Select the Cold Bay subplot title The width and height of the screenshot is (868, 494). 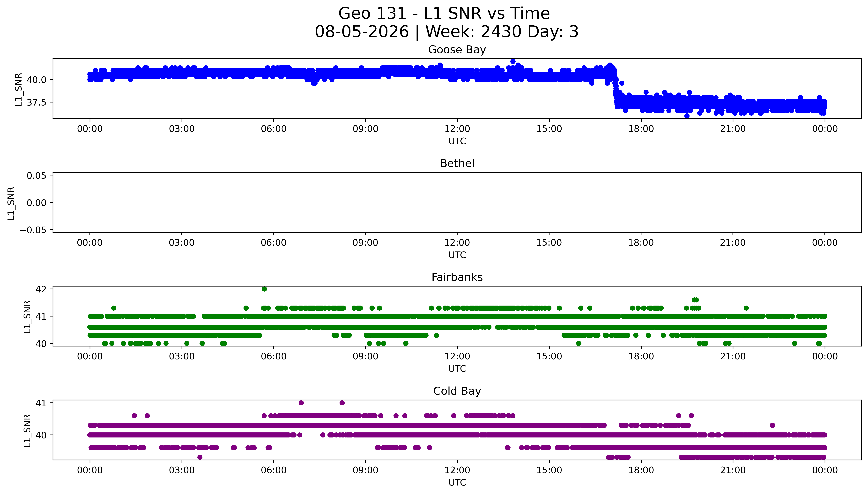click(457, 391)
